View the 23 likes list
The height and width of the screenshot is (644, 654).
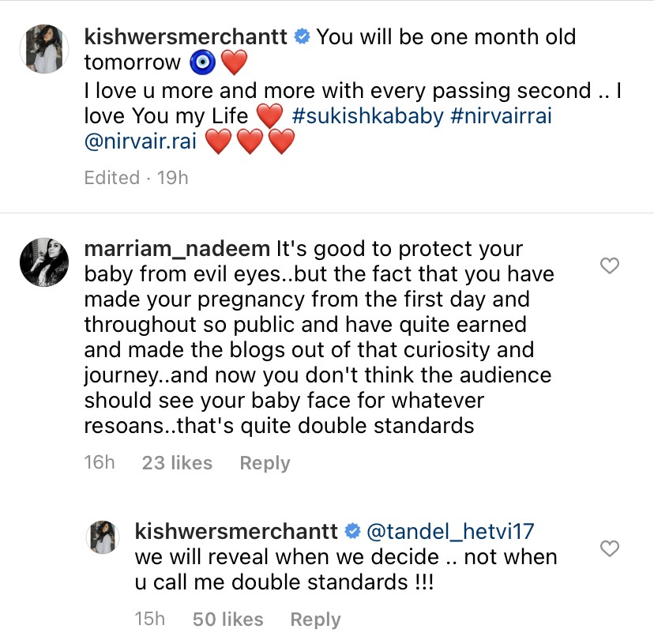177,463
